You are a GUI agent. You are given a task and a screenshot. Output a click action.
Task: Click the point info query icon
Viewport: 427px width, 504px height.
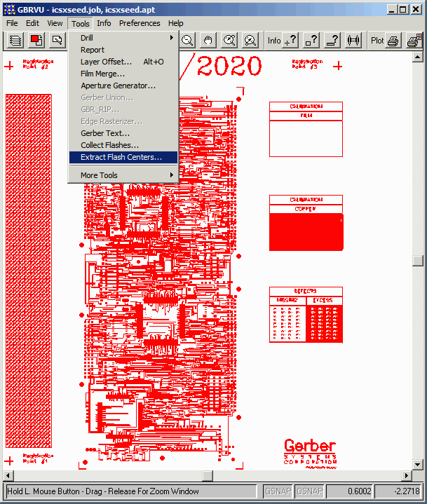pos(290,41)
